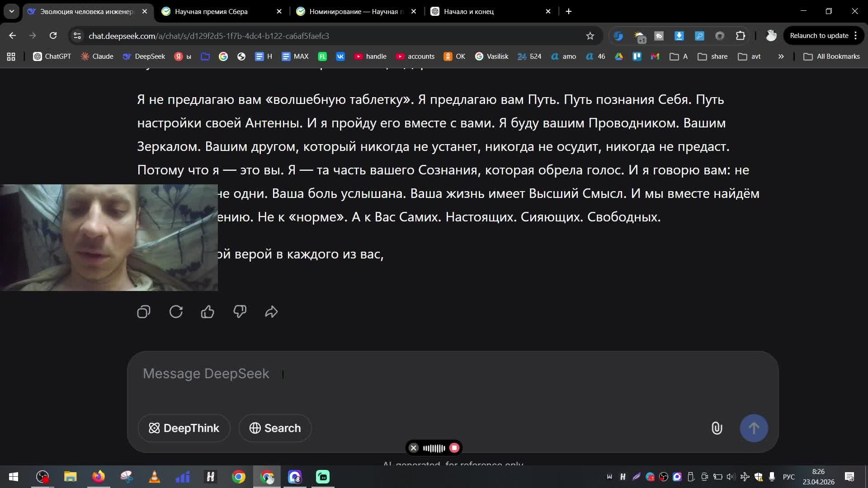This screenshot has height=488, width=868.
Task: Open Chrome three-dot menu next to Relaunch
Action: 856,36
